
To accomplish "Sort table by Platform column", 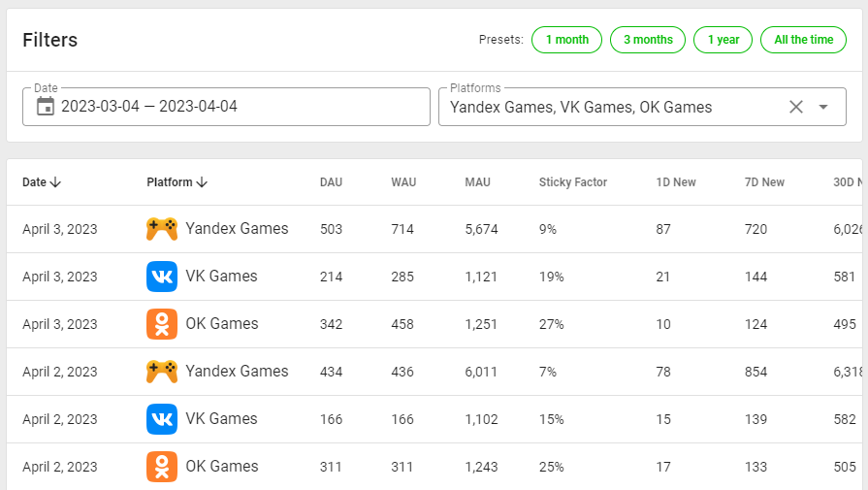I will coord(177,182).
